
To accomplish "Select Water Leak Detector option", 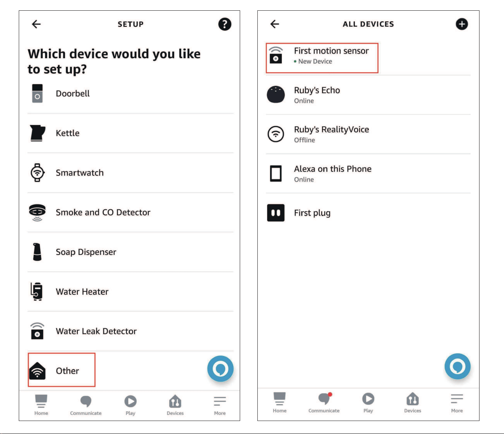I will pyautogui.click(x=131, y=331).
